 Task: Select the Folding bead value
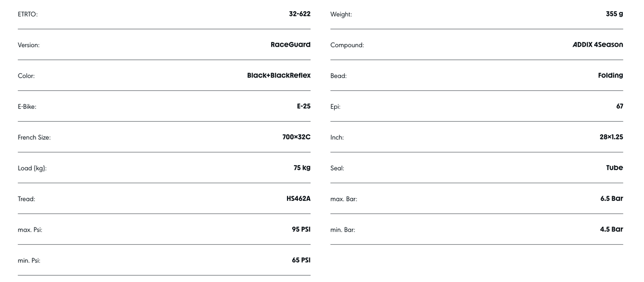(610, 76)
